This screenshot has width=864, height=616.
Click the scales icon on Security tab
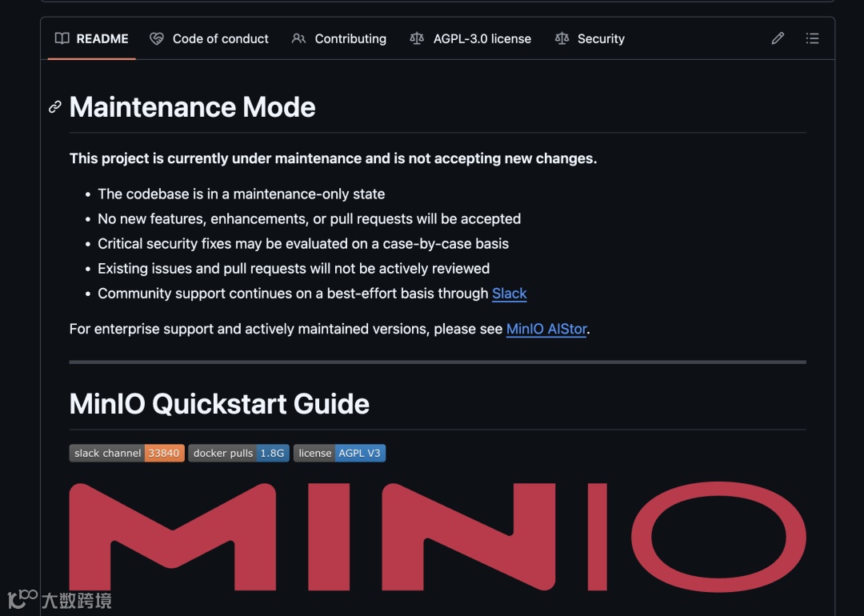click(562, 38)
